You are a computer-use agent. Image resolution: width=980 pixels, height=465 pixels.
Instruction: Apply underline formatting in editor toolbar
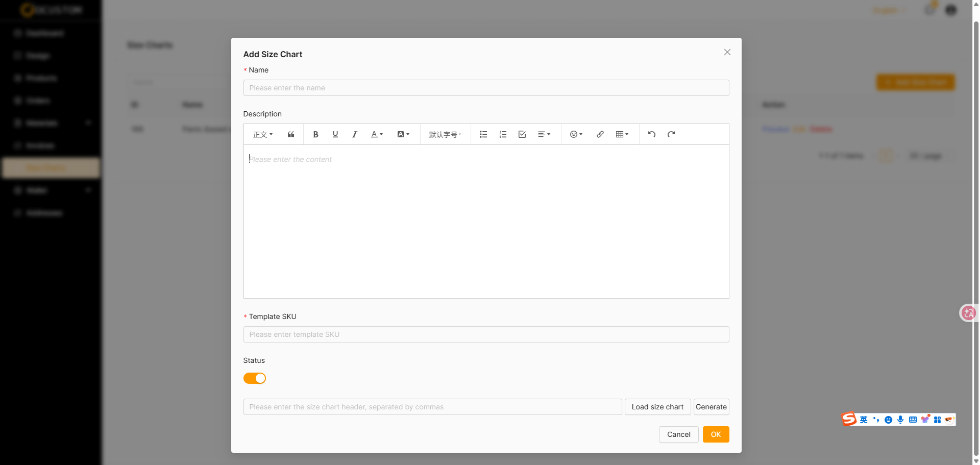(x=335, y=134)
